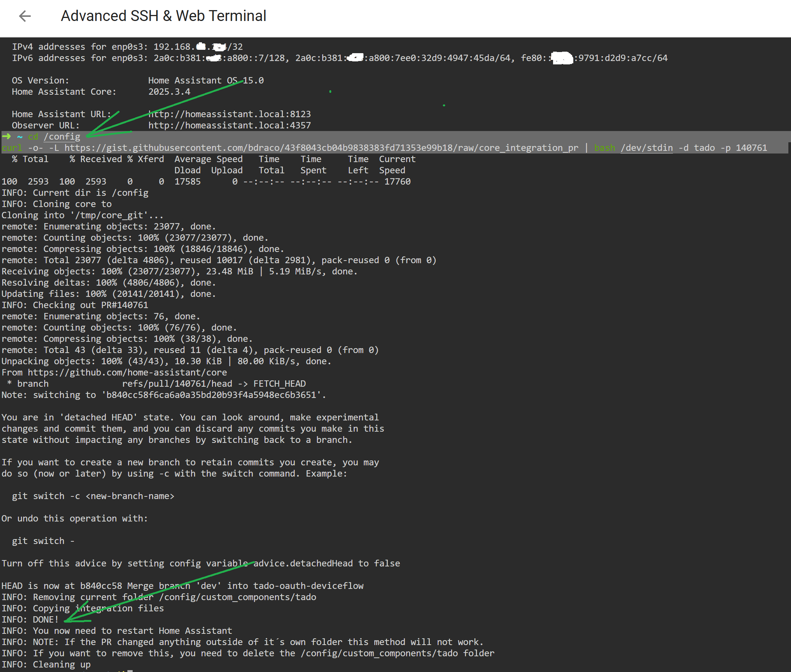Click the underlined /config path after cd
The image size is (791, 672).
[x=62, y=137]
